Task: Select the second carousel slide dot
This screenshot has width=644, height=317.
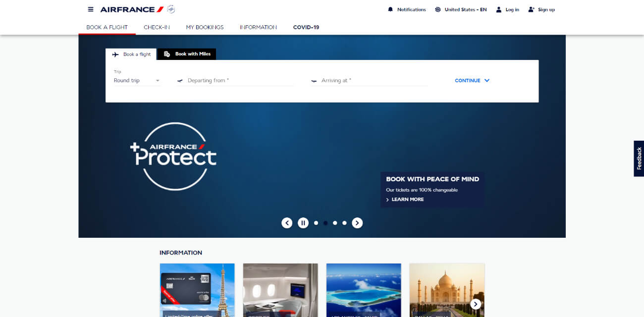Action: [x=325, y=223]
